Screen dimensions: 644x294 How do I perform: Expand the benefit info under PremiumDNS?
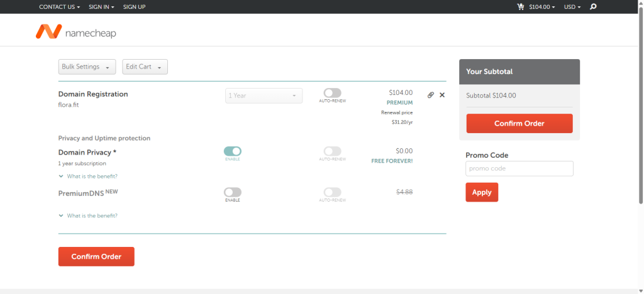(x=88, y=215)
